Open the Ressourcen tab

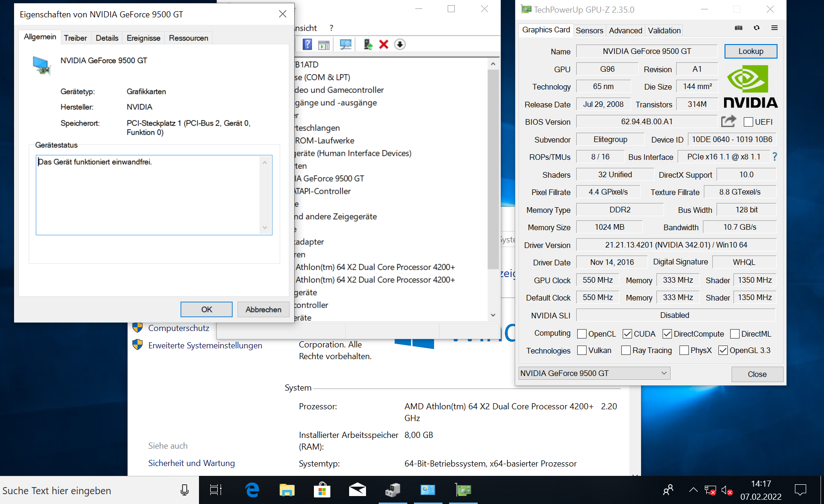pyautogui.click(x=189, y=38)
